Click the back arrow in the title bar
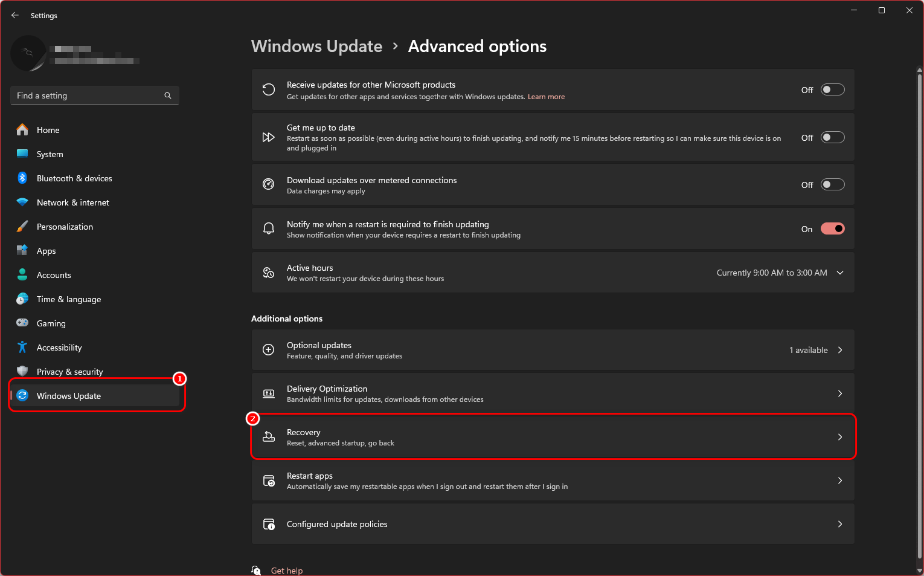 15,16
